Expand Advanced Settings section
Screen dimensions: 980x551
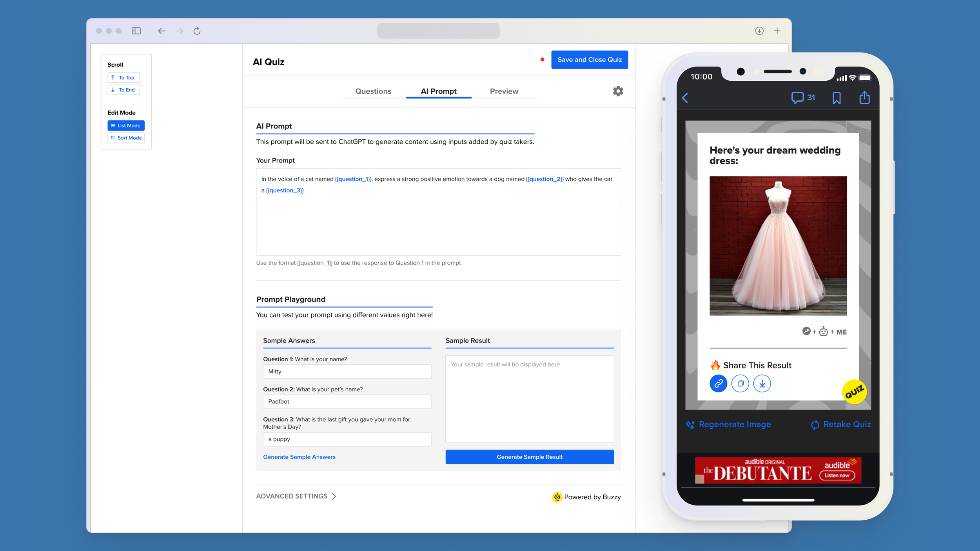click(x=296, y=496)
